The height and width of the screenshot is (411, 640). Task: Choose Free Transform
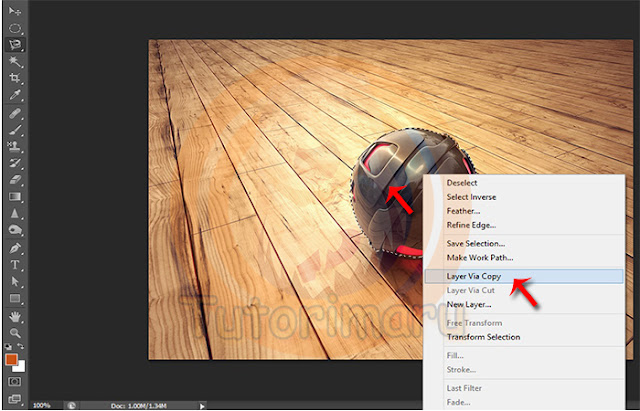pos(474,323)
